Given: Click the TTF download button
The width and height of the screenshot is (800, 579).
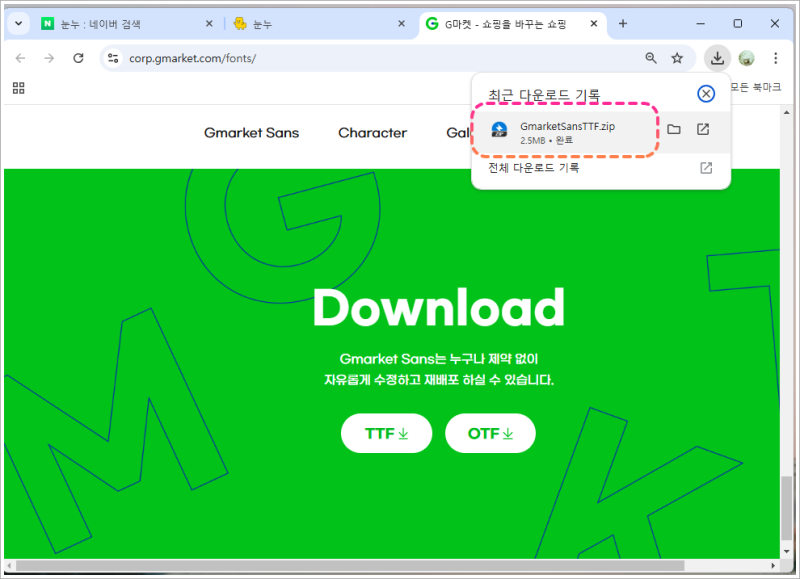Looking at the screenshot, I should [386, 433].
